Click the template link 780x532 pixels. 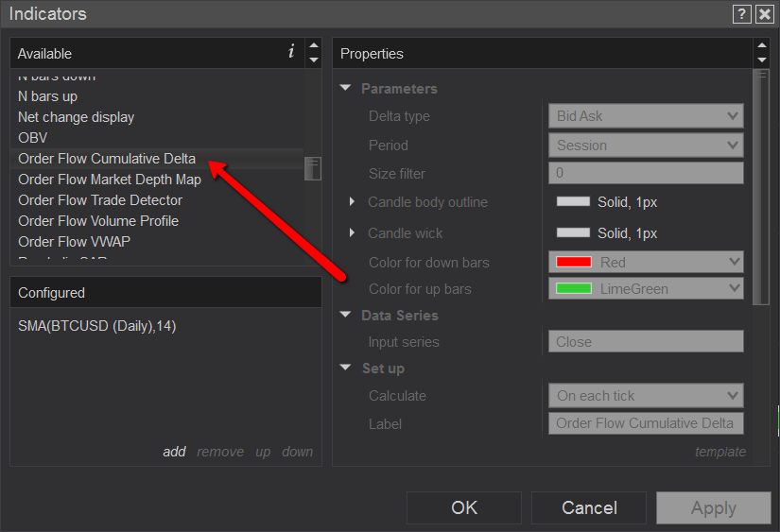(x=720, y=452)
